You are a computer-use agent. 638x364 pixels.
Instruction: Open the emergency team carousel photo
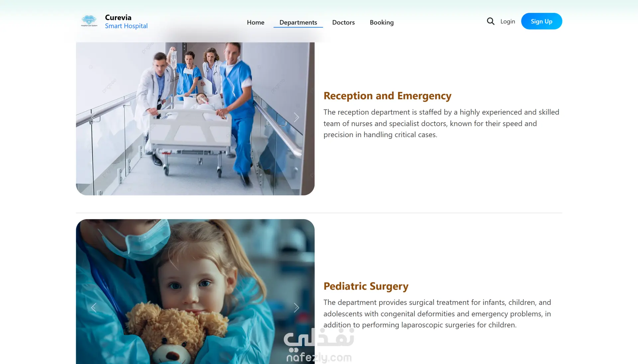(195, 119)
